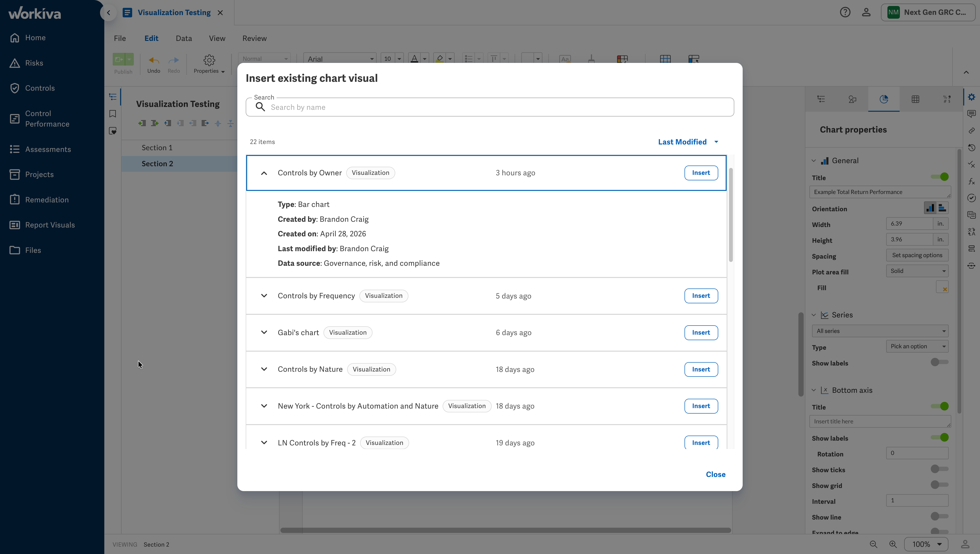The image size is (980, 554).
Task: Toggle Series Show labels switch
Action: pos(939,362)
